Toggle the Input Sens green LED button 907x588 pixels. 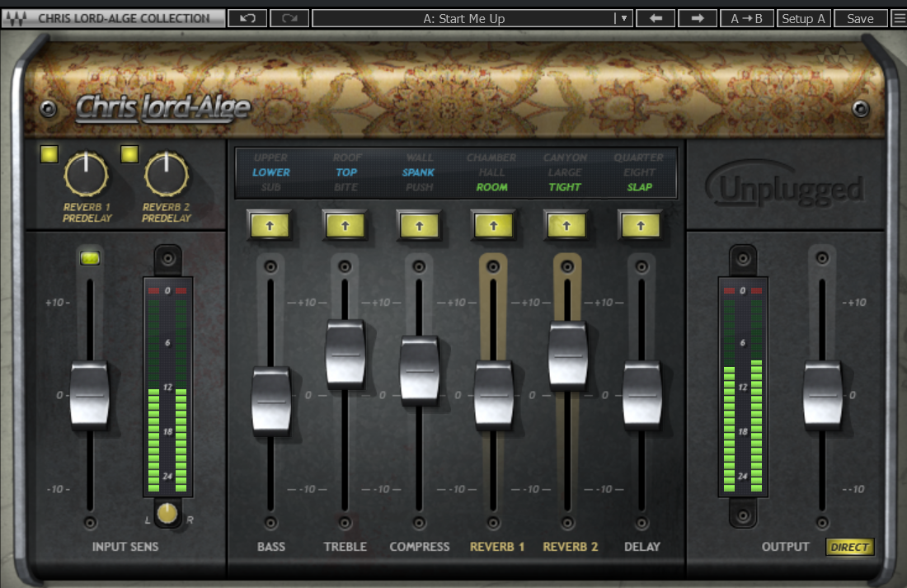pos(90,258)
